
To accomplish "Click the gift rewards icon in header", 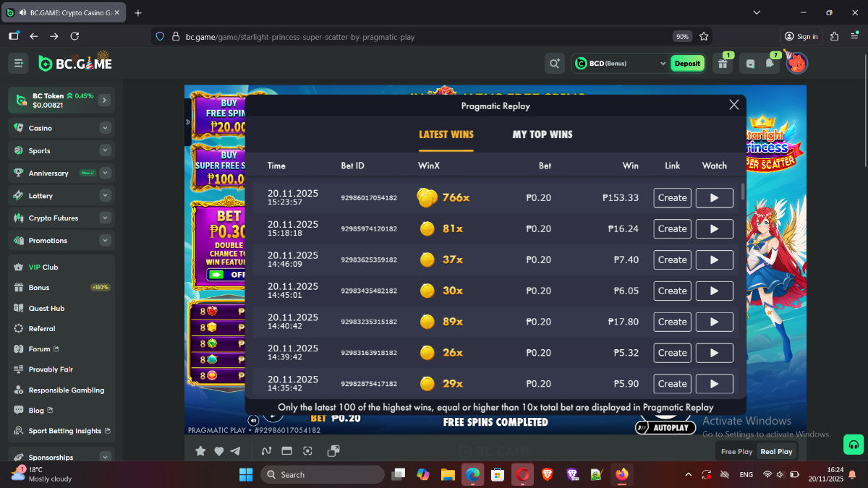I will (x=723, y=64).
